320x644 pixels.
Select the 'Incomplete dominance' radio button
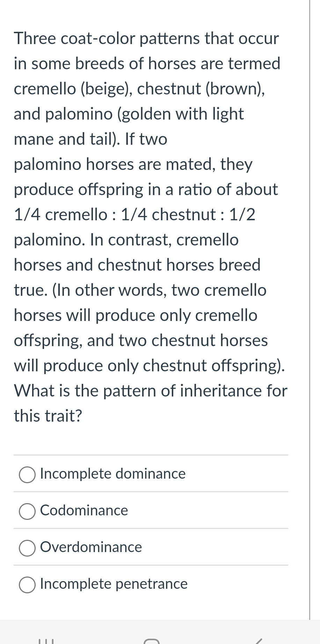tap(27, 475)
